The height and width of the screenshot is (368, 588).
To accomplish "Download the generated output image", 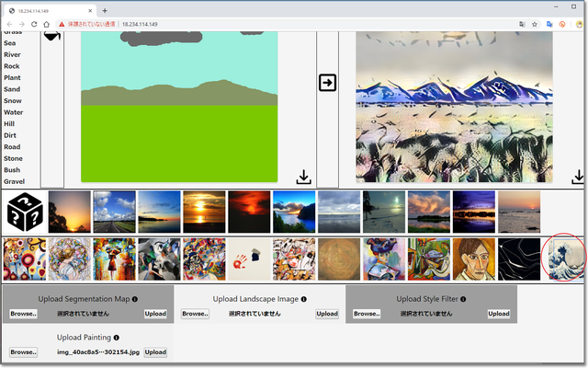I will pyautogui.click(x=578, y=177).
